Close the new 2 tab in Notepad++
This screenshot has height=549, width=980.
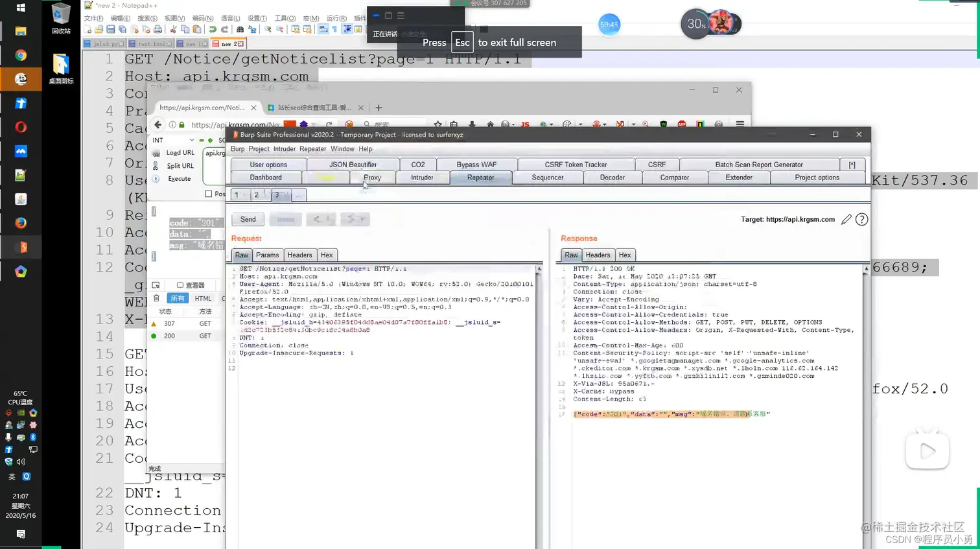pos(240,43)
